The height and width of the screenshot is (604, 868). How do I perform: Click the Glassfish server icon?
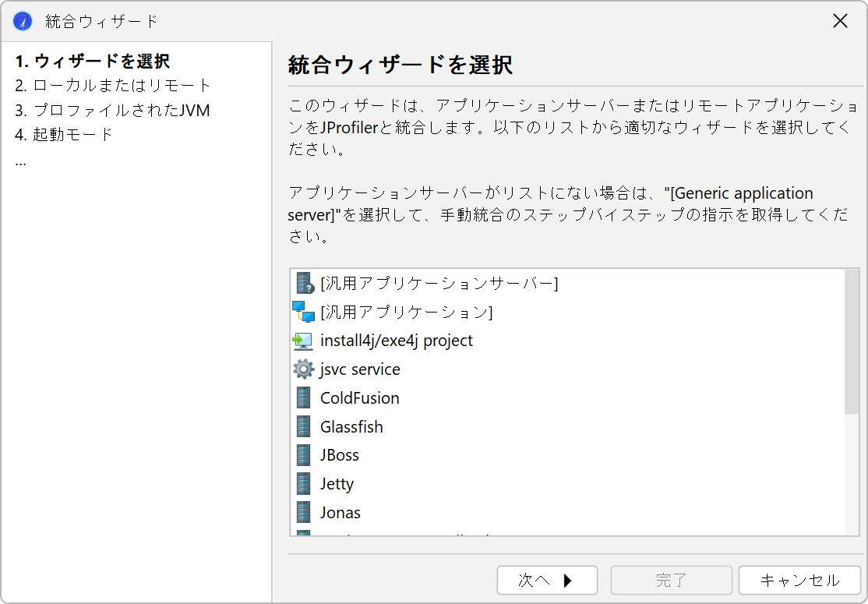(303, 426)
